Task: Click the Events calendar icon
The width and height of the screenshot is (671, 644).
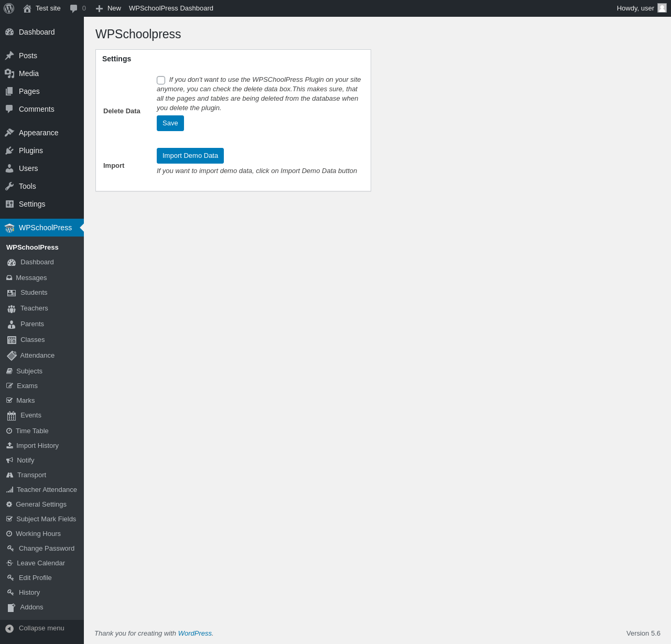Action: (x=12, y=416)
